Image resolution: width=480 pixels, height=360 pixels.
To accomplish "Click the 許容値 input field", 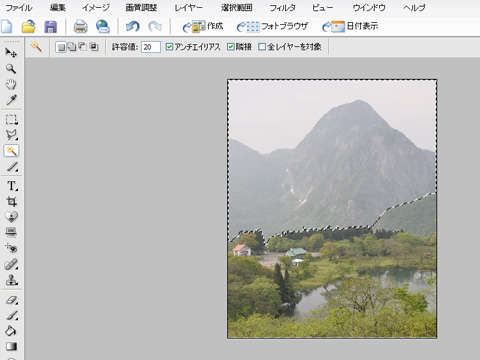I will (x=151, y=47).
